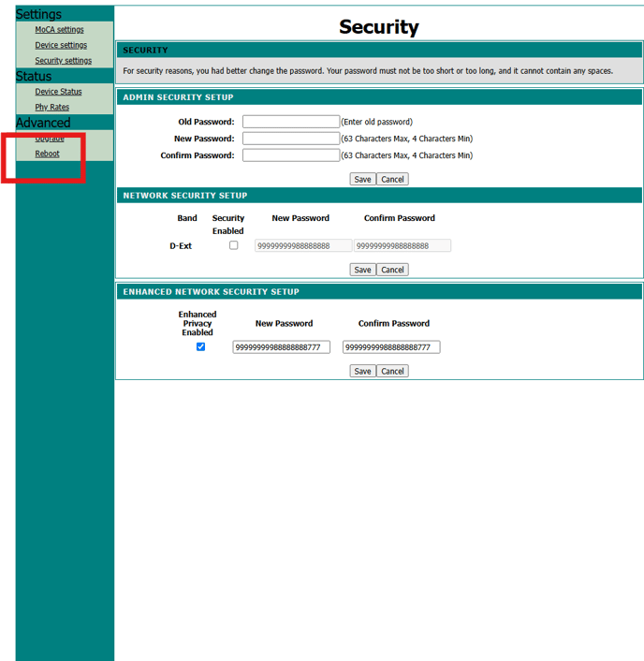644x661 pixels.
Task: Save the enhanced network security setup
Action: 362,372
